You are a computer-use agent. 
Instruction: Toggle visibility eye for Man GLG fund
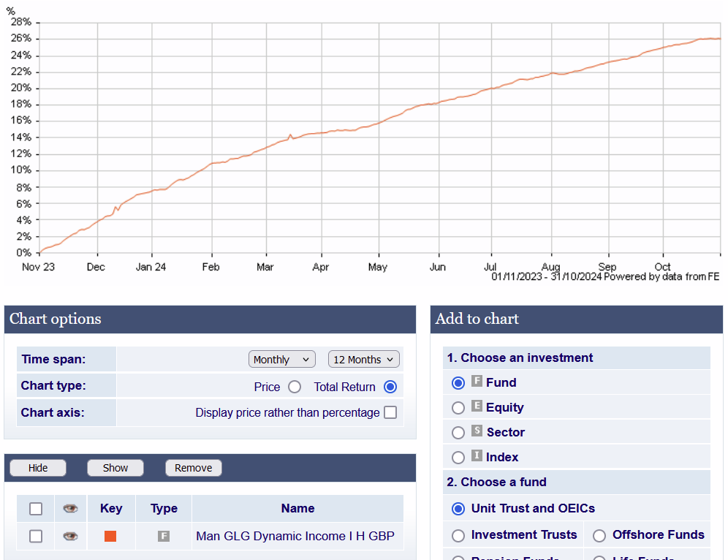tap(70, 536)
